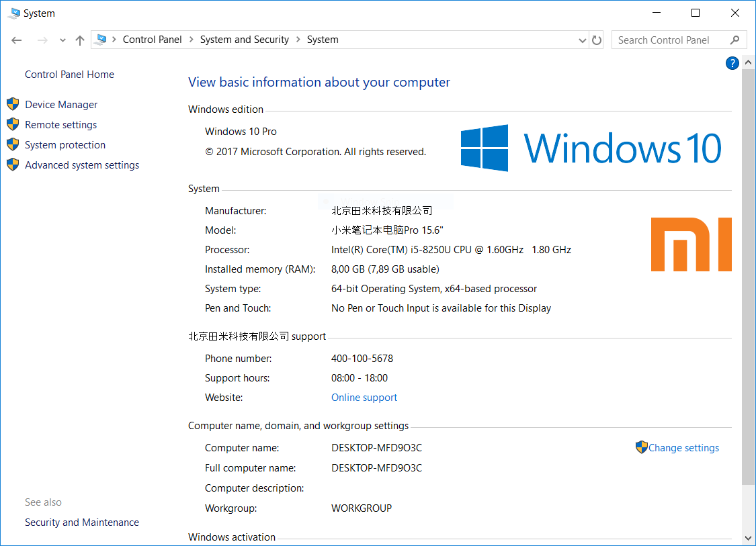Open help with the question mark icon

[732, 63]
